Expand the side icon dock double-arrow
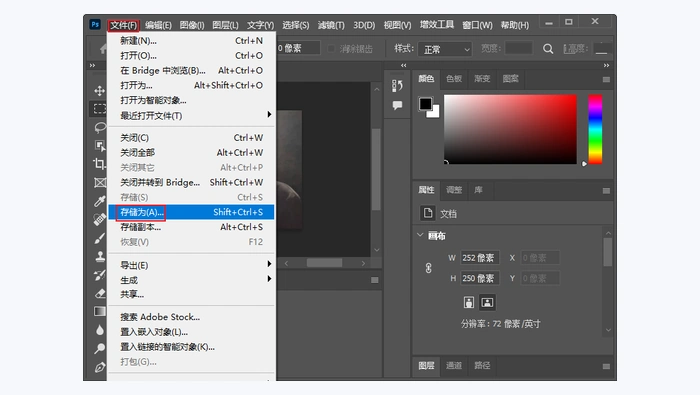The height and width of the screenshot is (395, 700). coord(404,65)
